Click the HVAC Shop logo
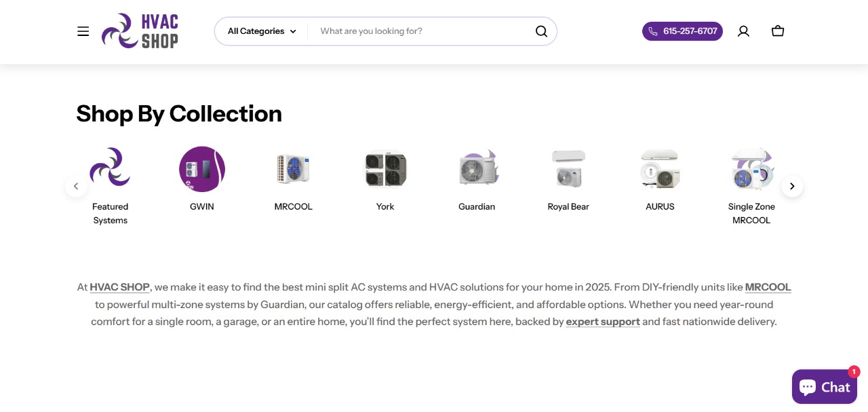This screenshot has width=868, height=412. pyautogui.click(x=140, y=31)
